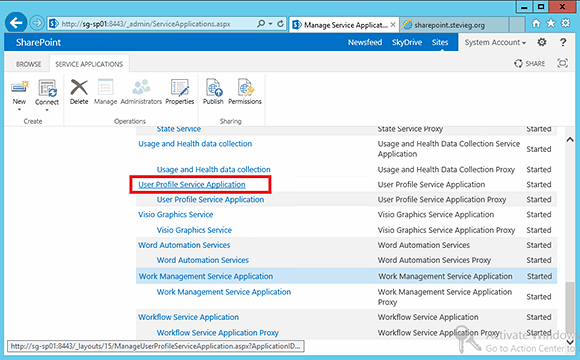Open indented Work Management Service Application proxy
The height and width of the screenshot is (360, 580).
point(223,292)
